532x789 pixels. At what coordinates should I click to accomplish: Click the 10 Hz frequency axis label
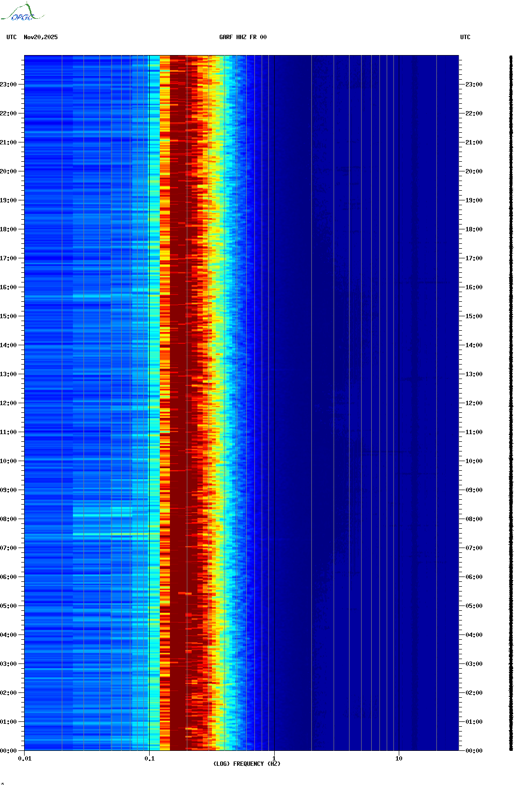(x=399, y=759)
